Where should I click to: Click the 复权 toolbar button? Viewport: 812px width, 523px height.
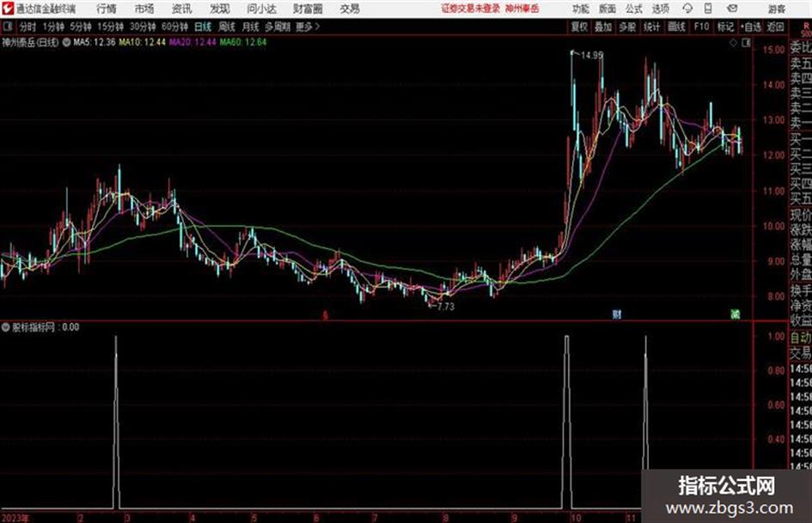pyautogui.click(x=579, y=27)
